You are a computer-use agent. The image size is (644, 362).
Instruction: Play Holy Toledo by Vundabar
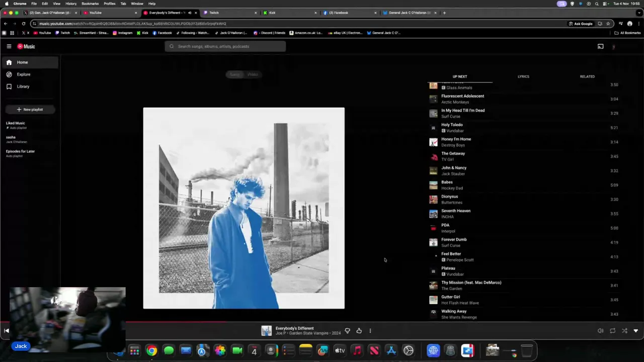click(523, 128)
